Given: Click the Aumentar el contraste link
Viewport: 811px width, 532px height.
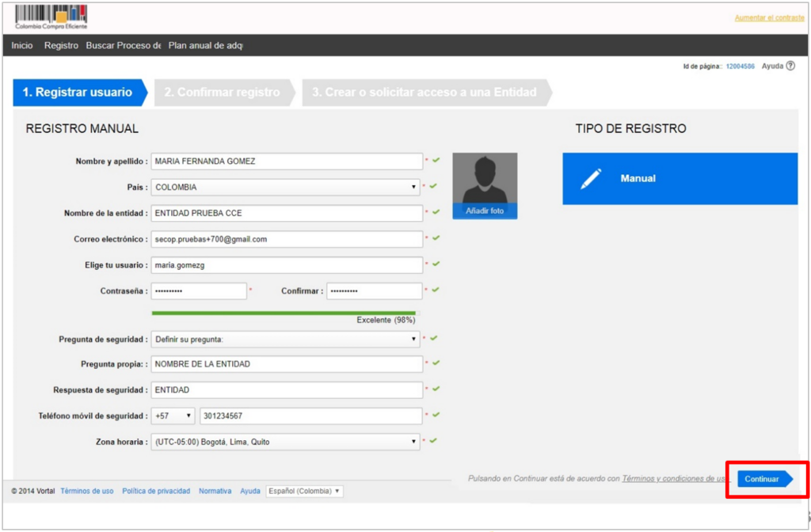Looking at the screenshot, I should tap(769, 17).
